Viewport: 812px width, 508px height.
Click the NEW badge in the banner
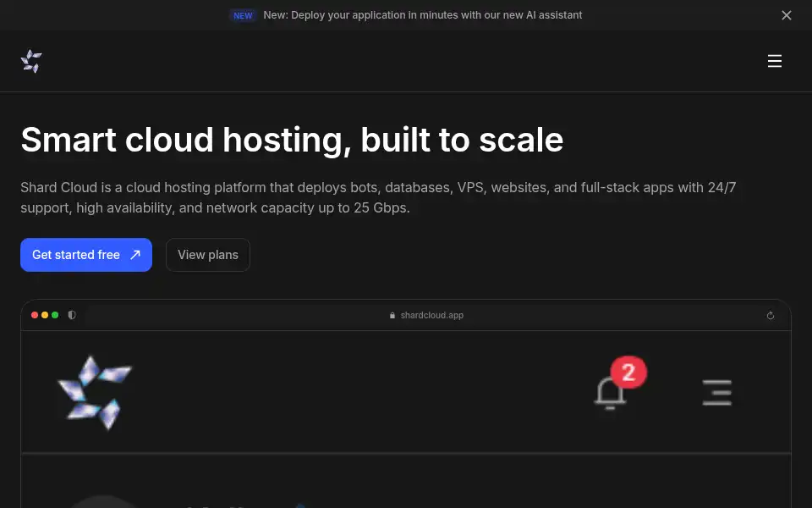click(243, 15)
